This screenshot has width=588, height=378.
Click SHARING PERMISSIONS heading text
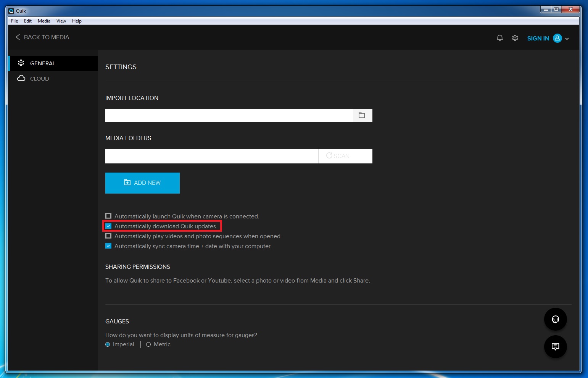pos(138,267)
